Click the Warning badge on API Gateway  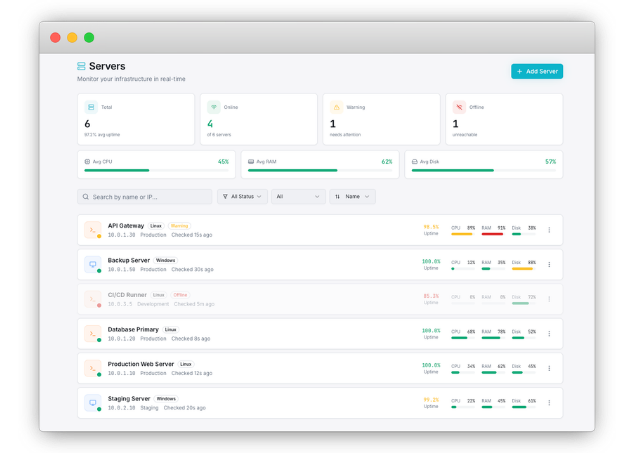(x=179, y=226)
